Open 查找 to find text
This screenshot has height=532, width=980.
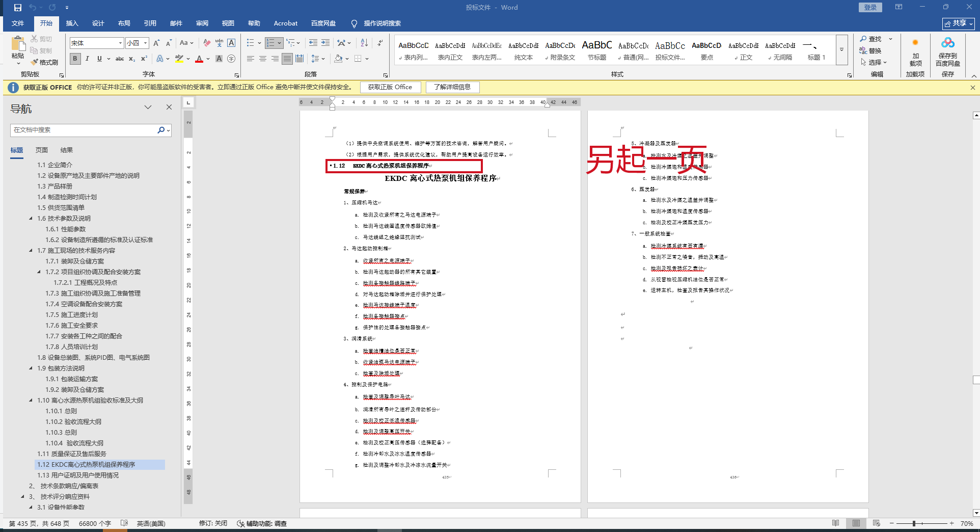coord(871,39)
